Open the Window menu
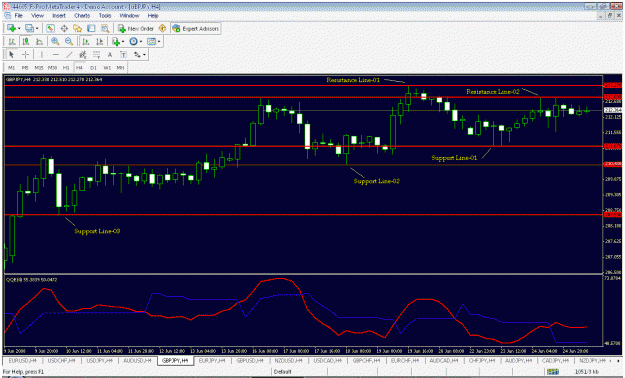Viewport: 625px width, 378px height. point(129,16)
